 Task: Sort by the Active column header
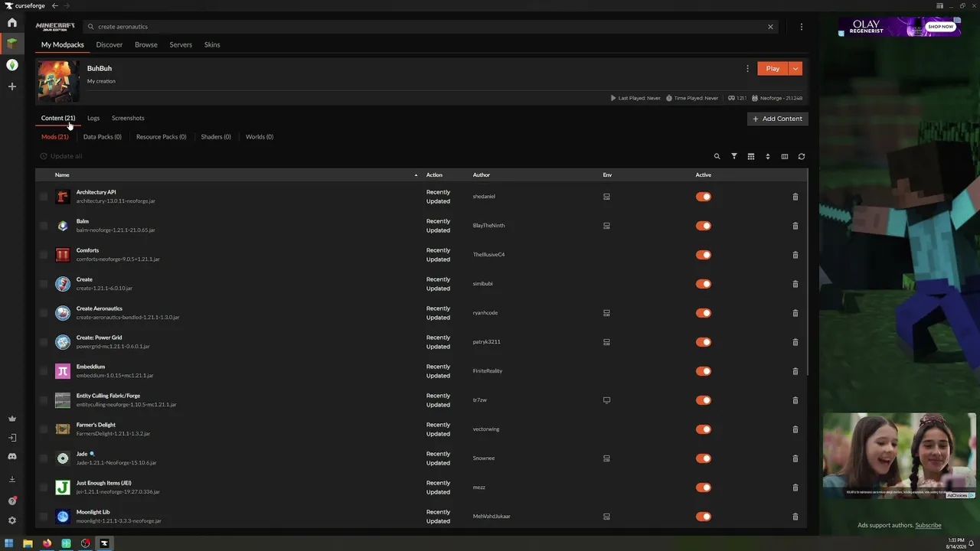tap(704, 175)
